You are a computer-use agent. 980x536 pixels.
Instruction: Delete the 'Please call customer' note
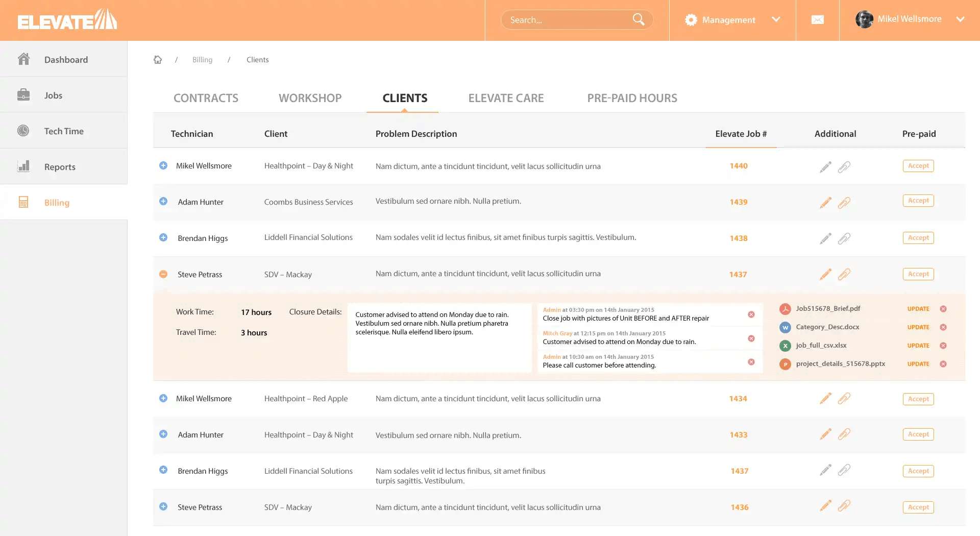click(751, 362)
